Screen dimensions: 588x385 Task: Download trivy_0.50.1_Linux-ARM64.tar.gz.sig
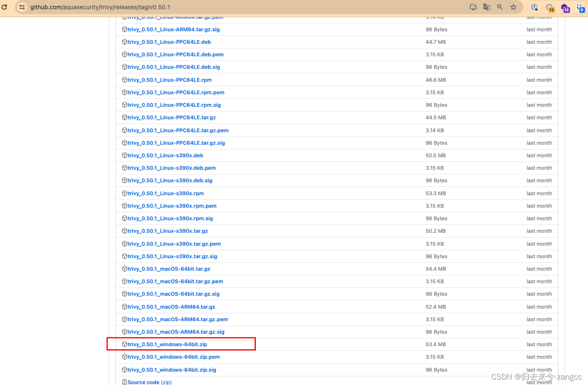click(x=174, y=30)
